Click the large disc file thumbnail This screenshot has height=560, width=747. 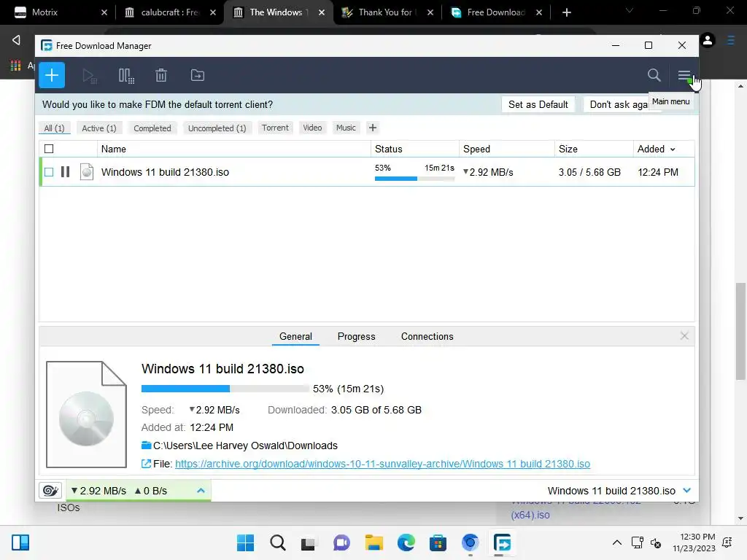click(86, 414)
